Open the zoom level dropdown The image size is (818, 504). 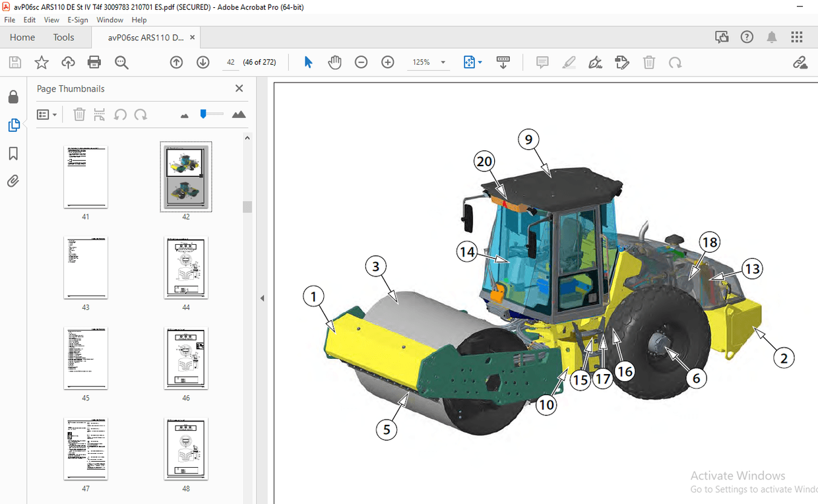coord(443,62)
